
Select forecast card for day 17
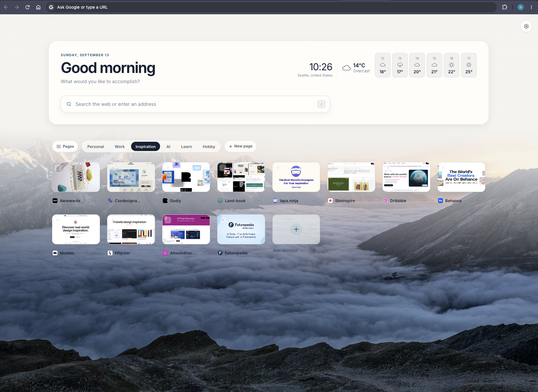(x=469, y=65)
